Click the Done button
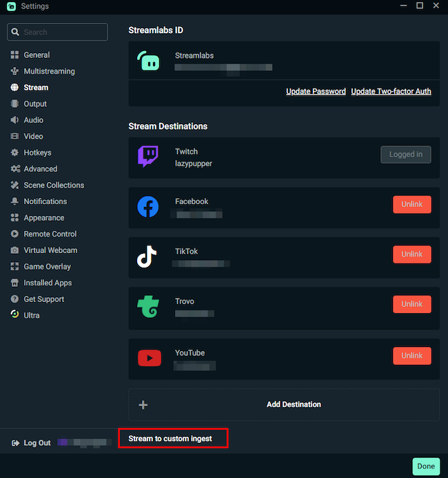 point(426,466)
